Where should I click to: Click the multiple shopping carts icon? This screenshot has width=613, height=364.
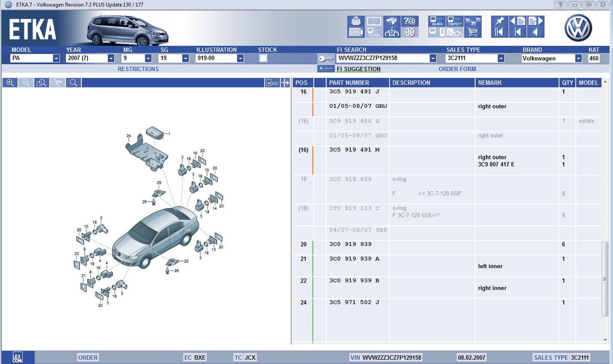point(473,21)
